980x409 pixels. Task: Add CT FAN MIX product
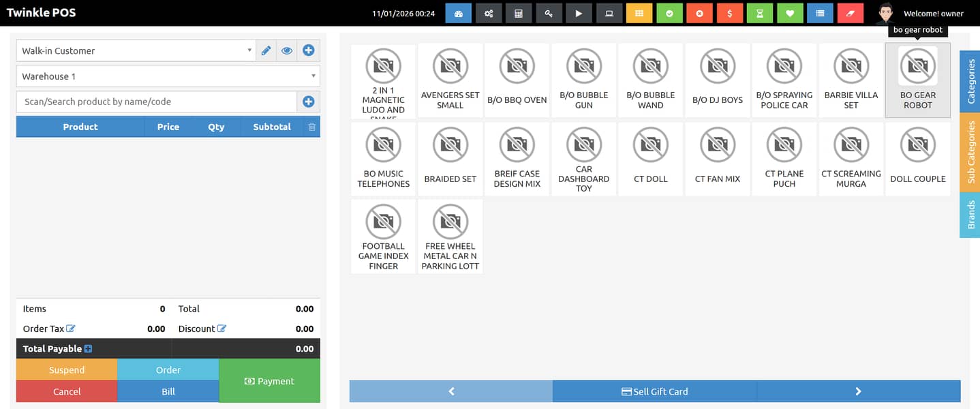click(x=718, y=160)
